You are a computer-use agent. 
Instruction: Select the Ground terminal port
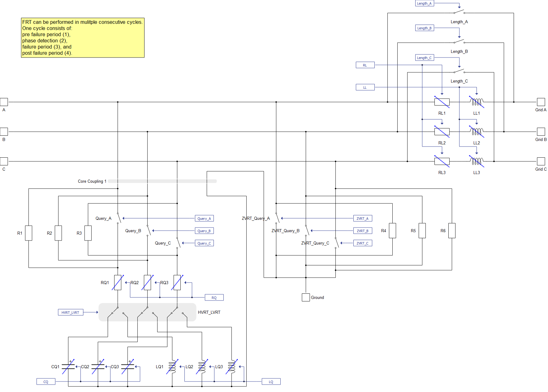pyautogui.click(x=306, y=297)
